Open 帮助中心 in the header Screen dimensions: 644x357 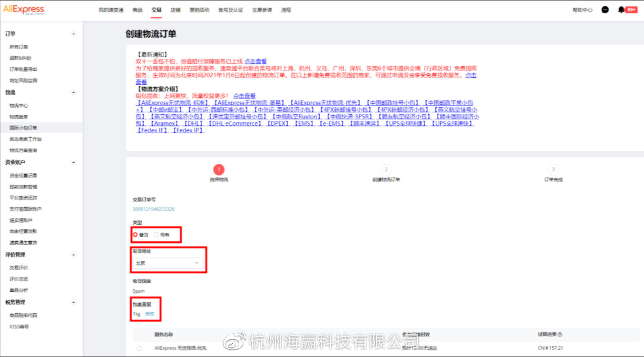pyautogui.click(x=583, y=10)
